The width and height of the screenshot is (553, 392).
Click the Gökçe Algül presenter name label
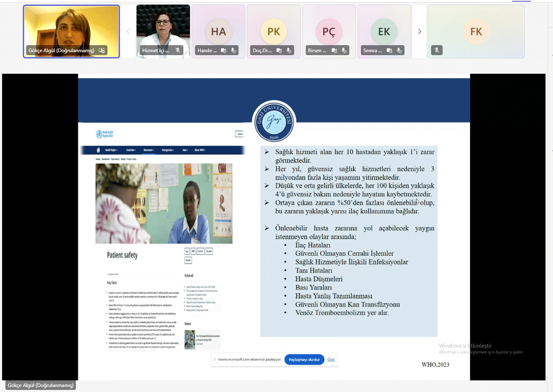(x=40, y=385)
